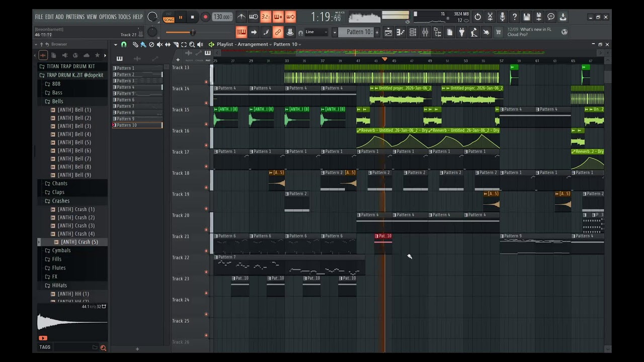The image size is (644, 362).
Task: Open the Piano Roll view icon
Action: click(400, 32)
